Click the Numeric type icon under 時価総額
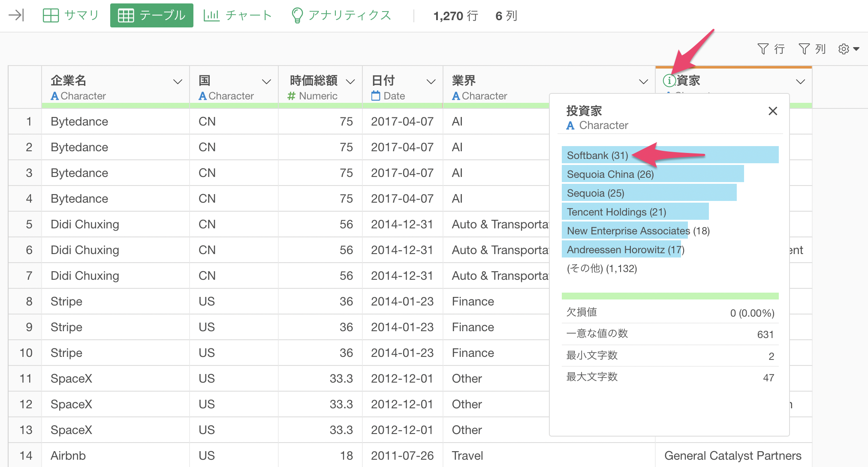Image resolution: width=868 pixels, height=467 pixels. pyautogui.click(x=292, y=96)
